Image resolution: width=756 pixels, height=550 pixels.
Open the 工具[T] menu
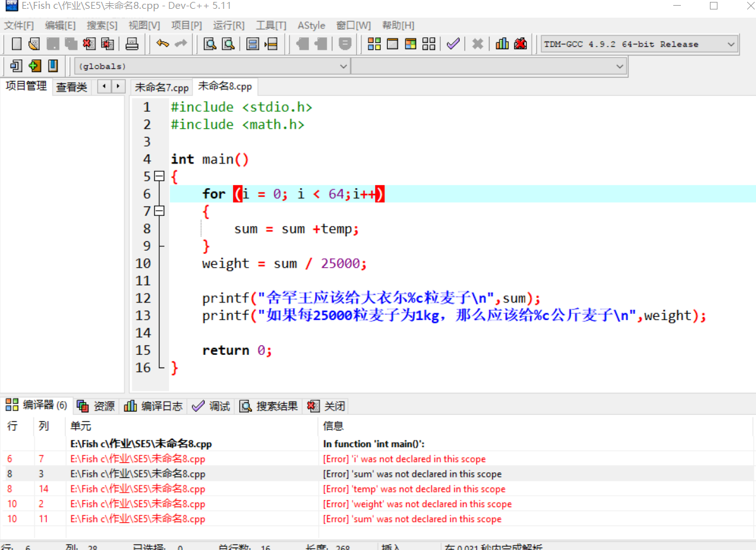tap(271, 25)
